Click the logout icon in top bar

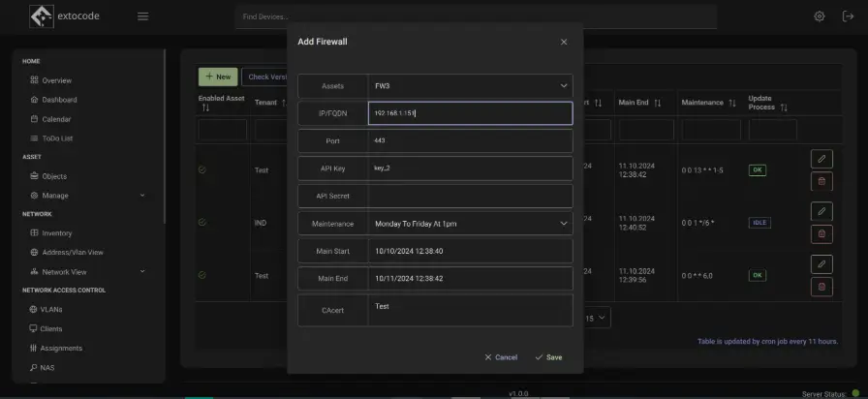click(x=849, y=16)
